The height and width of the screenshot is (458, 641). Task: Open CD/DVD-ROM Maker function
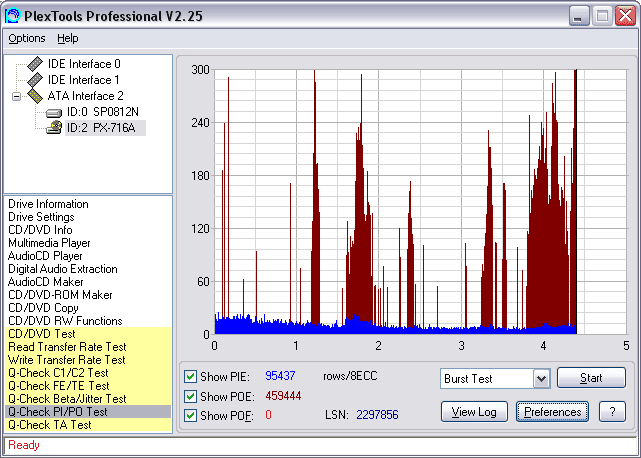pyautogui.click(x=60, y=295)
